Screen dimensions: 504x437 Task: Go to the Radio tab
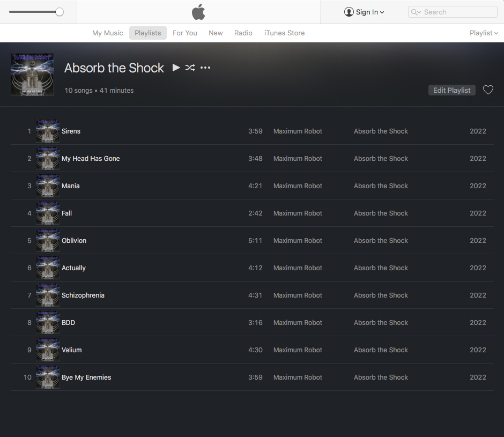[x=243, y=33]
